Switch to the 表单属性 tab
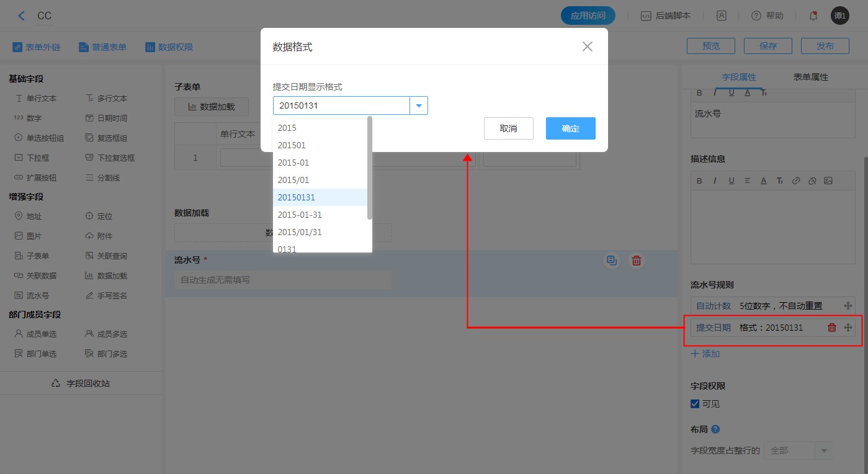 [810, 77]
